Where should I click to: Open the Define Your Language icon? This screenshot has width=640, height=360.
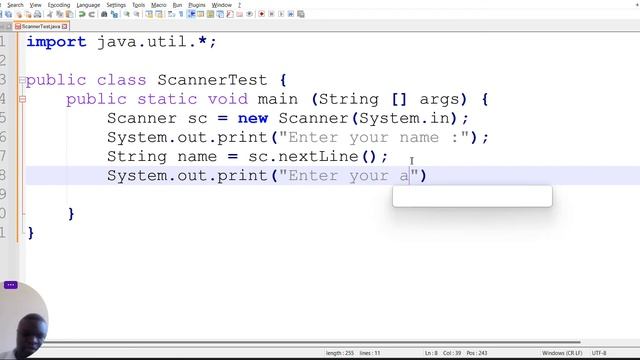pos(200,14)
